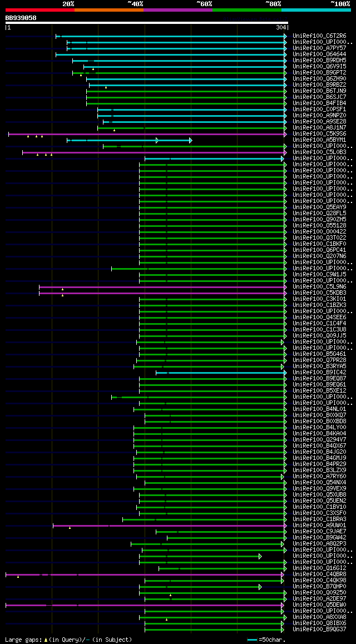356x644 pixels.
Task: Open hit UniRef100_A9NPZ0
Action: coord(319,116)
